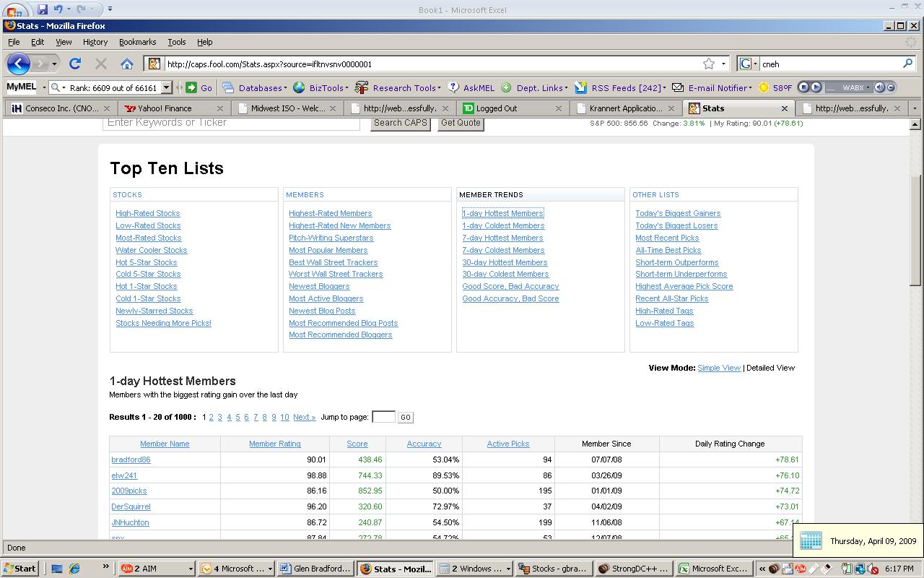Click the taskbar clock showing 6:17 PM
Screen dimensions: 924x578
[x=899, y=569]
